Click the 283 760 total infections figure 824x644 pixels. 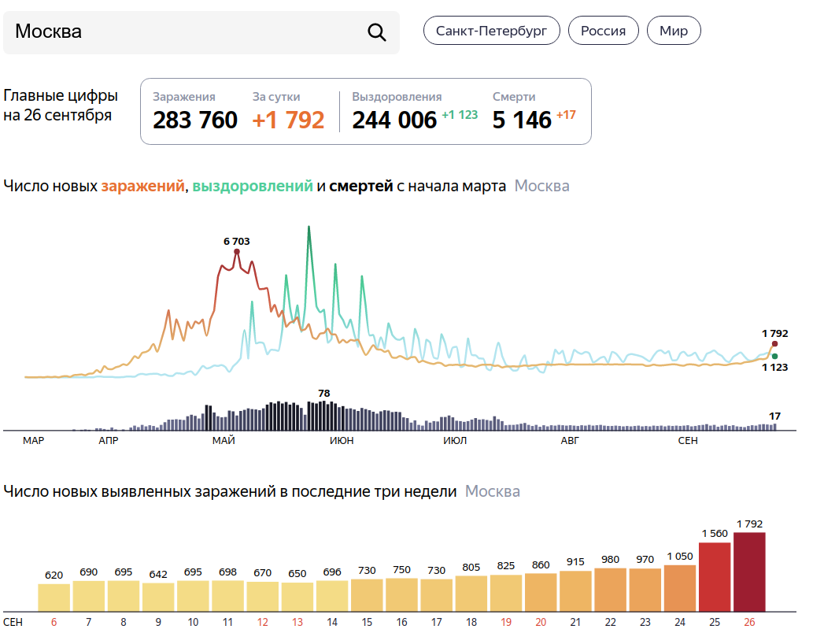195,120
